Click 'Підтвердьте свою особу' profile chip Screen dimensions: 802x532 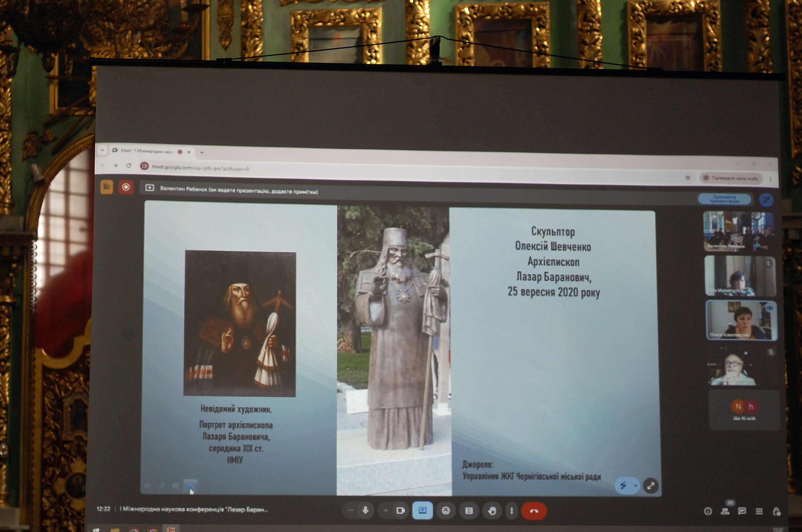(x=731, y=178)
